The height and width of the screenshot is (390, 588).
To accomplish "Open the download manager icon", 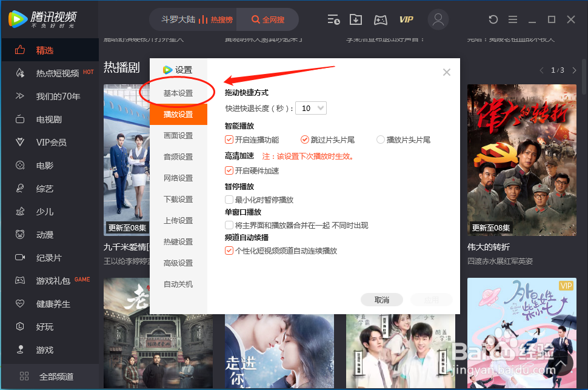I will (355, 19).
